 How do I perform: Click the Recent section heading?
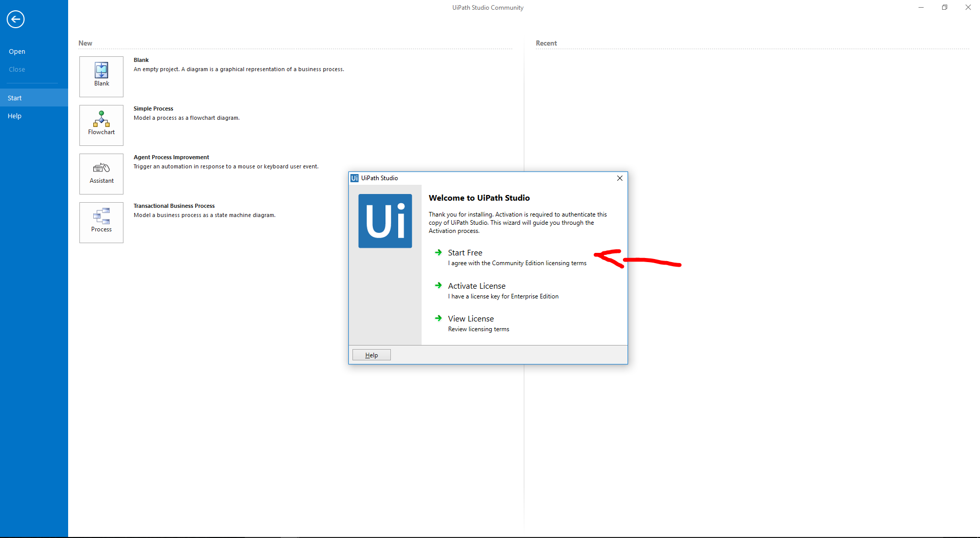[x=546, y=43]
